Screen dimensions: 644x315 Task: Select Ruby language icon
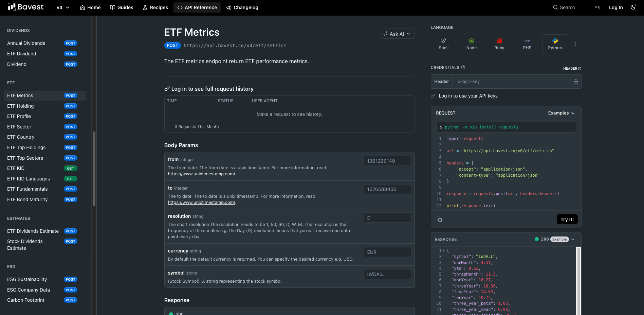(499, 44)
